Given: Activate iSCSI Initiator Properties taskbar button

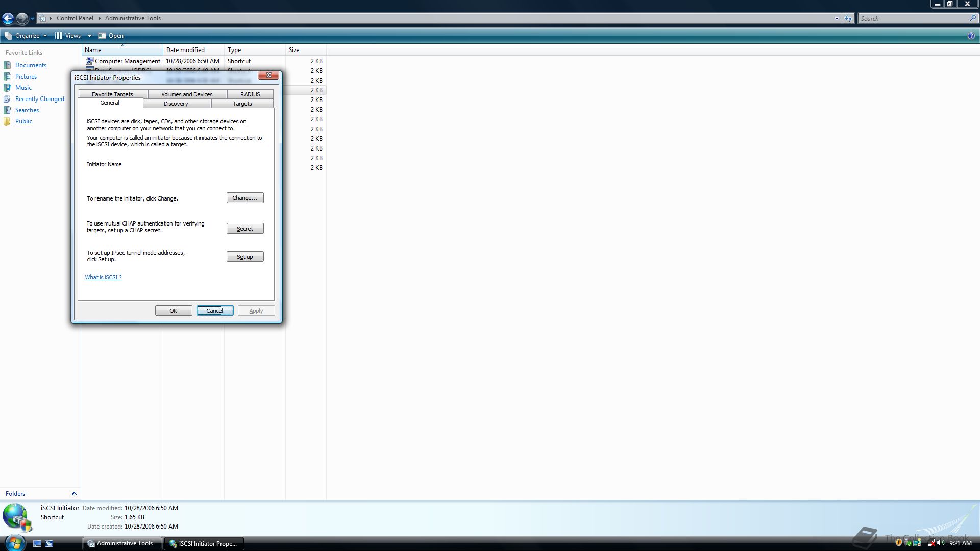Looking at the screenshot, I should click(204, 543).
